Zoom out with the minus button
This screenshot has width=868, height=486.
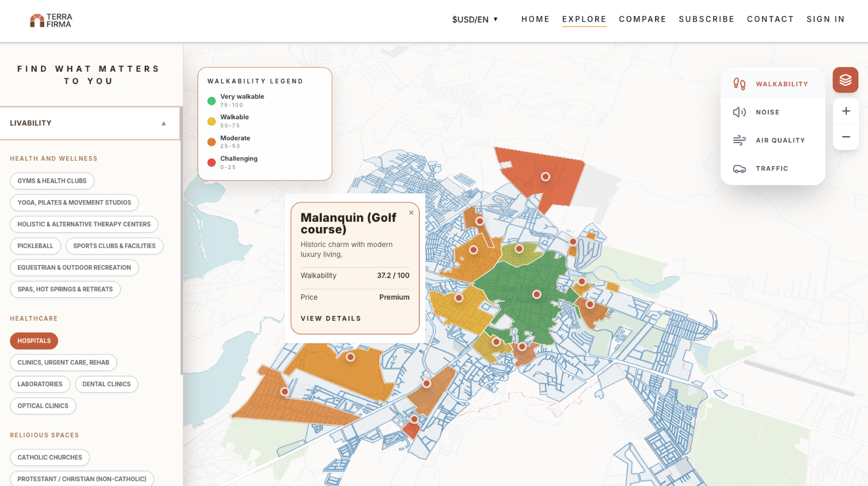click(846, 137)
